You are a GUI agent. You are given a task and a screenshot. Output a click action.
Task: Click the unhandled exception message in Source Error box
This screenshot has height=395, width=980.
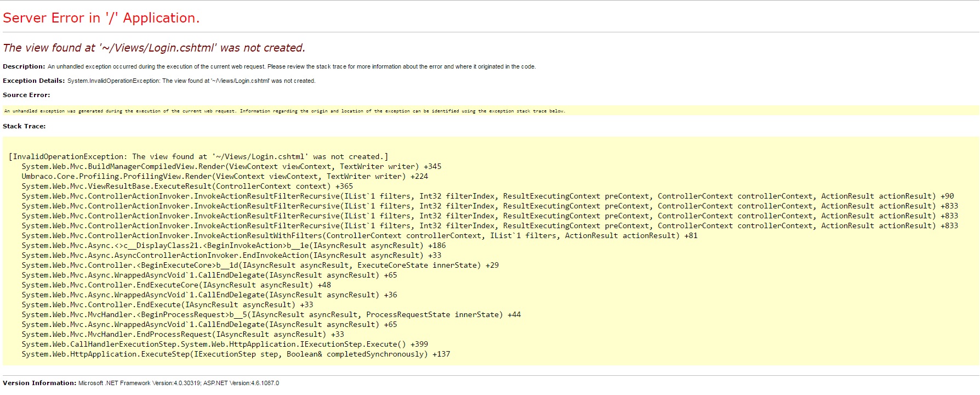tap(284, 111)
